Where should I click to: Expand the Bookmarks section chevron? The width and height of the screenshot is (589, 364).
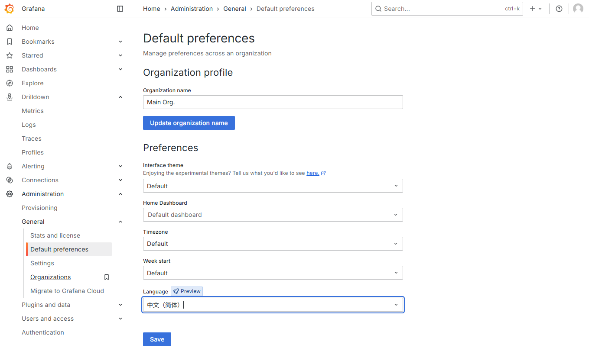tap(120, 42)
